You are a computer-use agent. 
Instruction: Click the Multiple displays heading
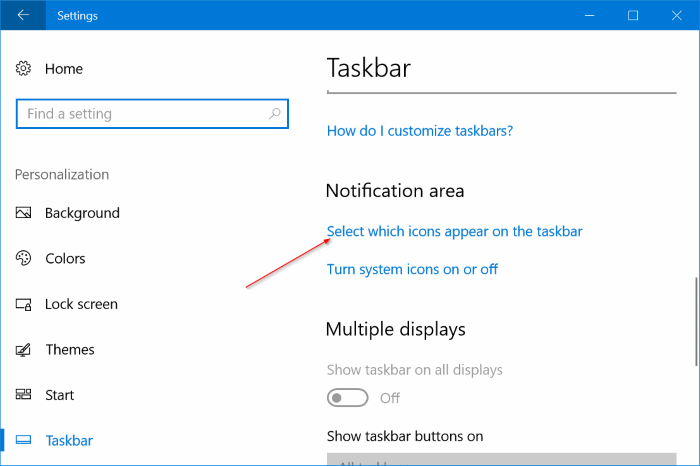click(x=396, y=329)
